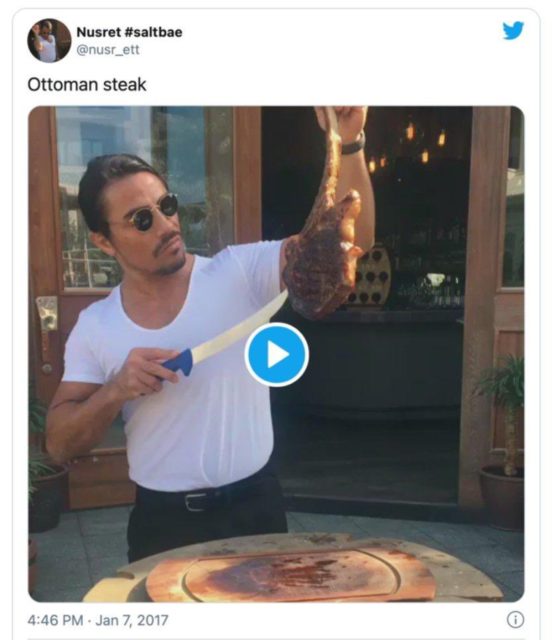Click the blue Twitter bird logo

click(513, 31)
